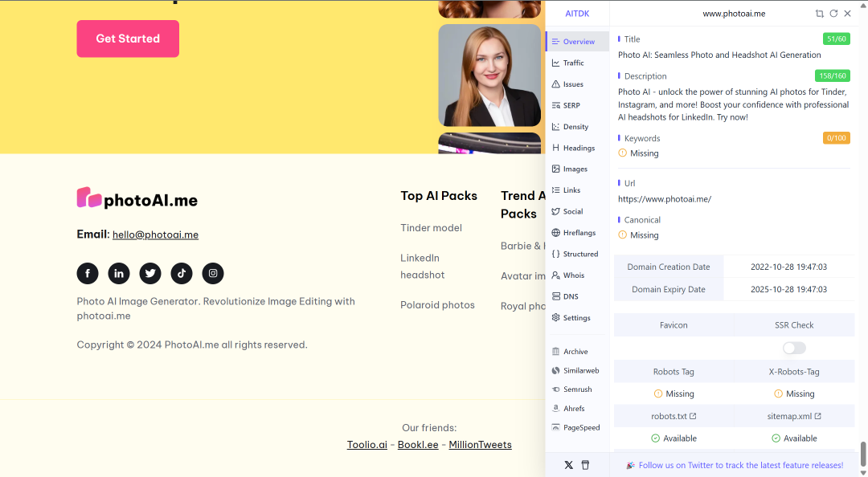
Task: Visit the Bookl.ee friend link
Action: click(418, 445)
